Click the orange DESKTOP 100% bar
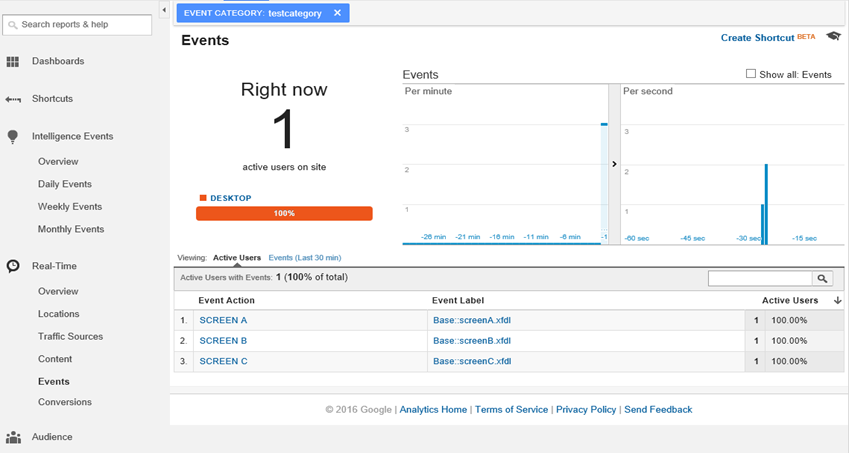Screen dimensions: 849x453 point(284,213)
